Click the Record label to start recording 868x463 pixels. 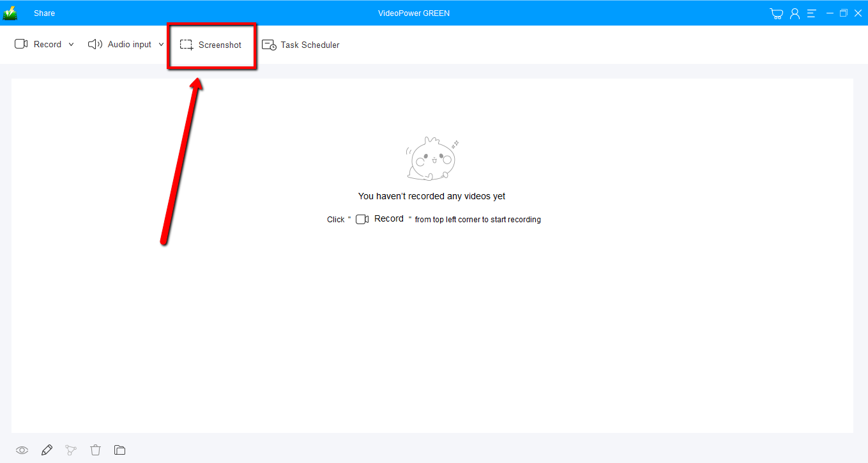48,44
